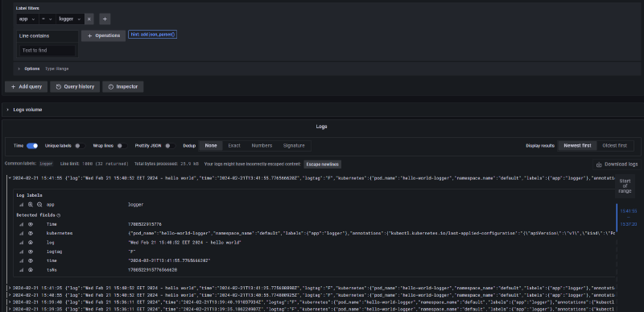This screenshot has width=644, height=312.
Task: Click the Time value 1708522915776
Action: [x=145, y=224]
